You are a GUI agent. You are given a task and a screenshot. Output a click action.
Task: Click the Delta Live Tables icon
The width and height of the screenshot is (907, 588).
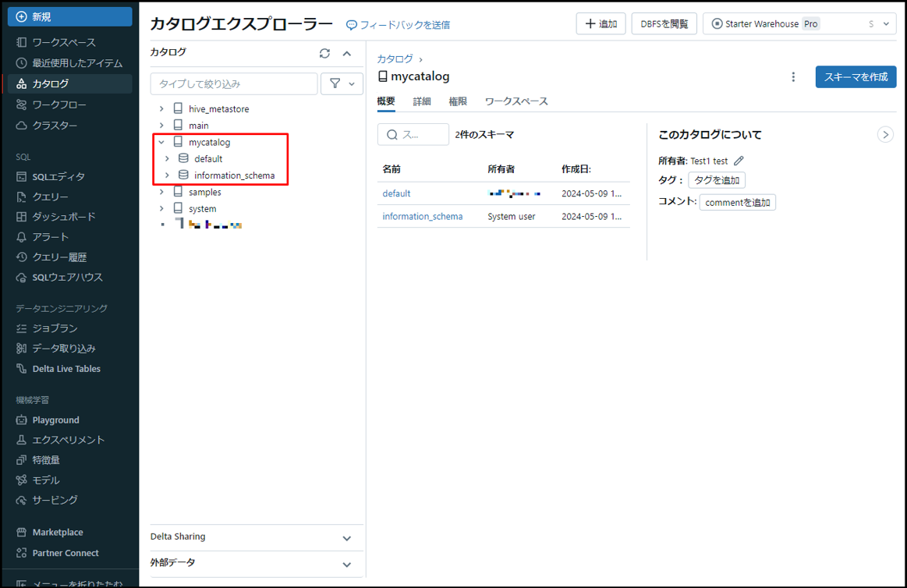pyautogui.click(x=21, y=369)
